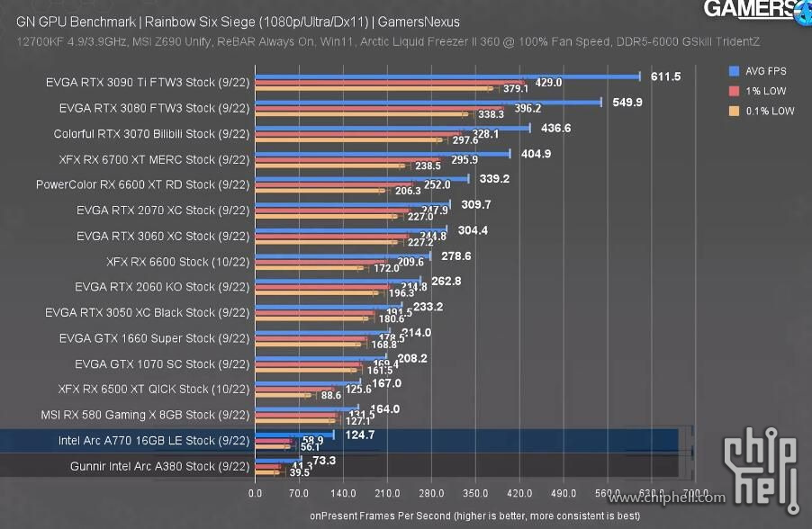
Task: Select the 278.6 average FPS value
Action: [x=456, y=256]
